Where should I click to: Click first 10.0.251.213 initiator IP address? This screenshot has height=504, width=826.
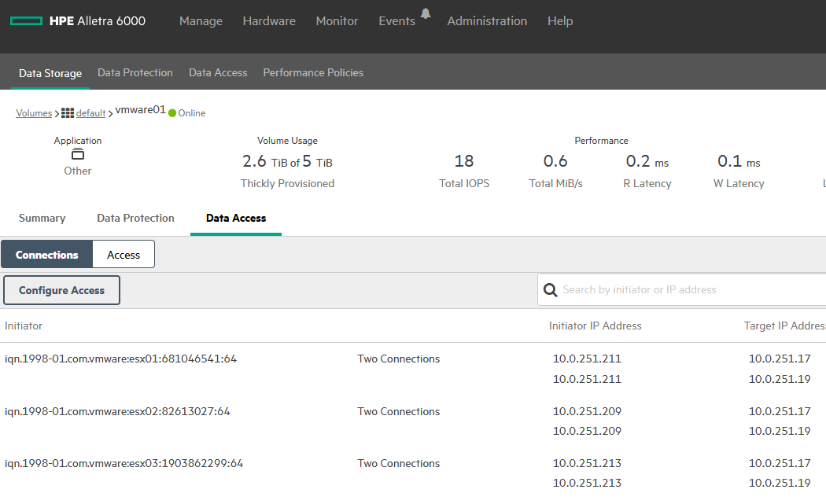tap(587, 463)
